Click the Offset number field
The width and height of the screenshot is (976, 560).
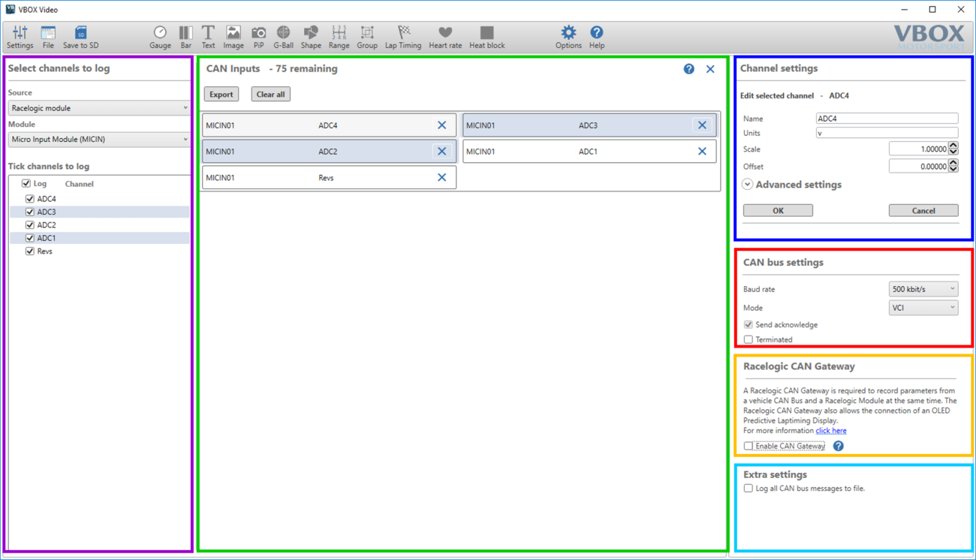click(x=919, y=167)
